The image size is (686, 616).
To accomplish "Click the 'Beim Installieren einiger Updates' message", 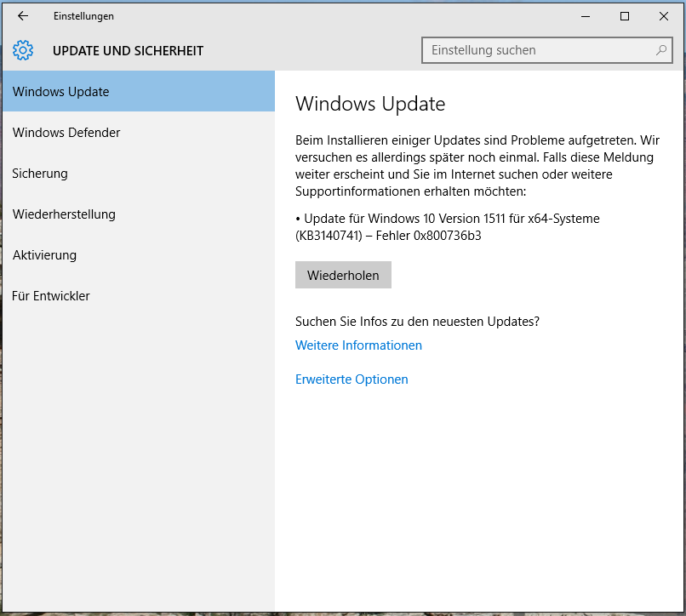I will coord(477,165).
